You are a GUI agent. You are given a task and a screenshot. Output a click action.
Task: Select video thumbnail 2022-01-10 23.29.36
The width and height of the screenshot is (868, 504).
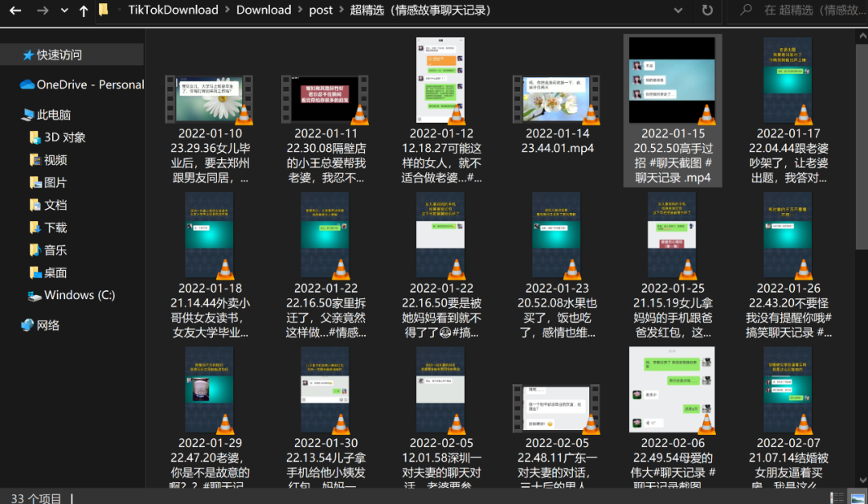point(209,100)
